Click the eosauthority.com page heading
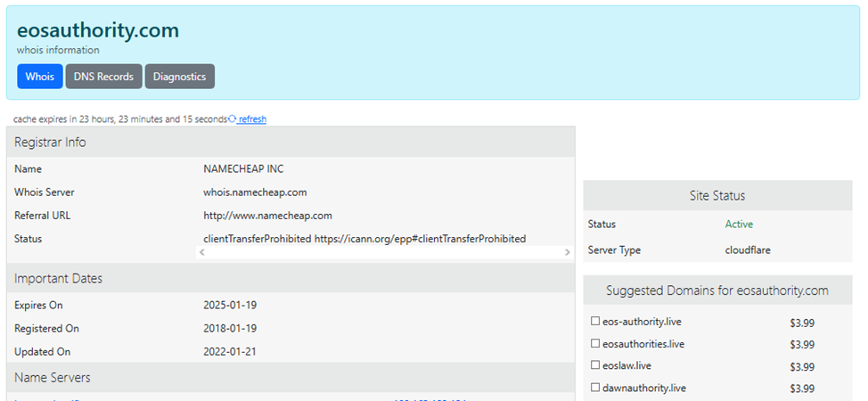Image resolution: width=868 pixels, height=401 pixels. (98, 30)
